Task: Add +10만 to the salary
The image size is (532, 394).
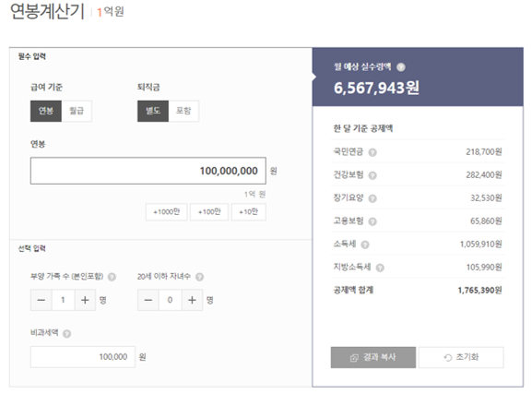Action: click(249, 212)
